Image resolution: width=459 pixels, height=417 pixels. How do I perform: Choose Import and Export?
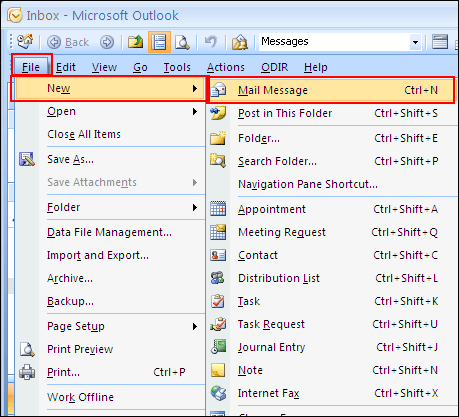tap(109, 255)
